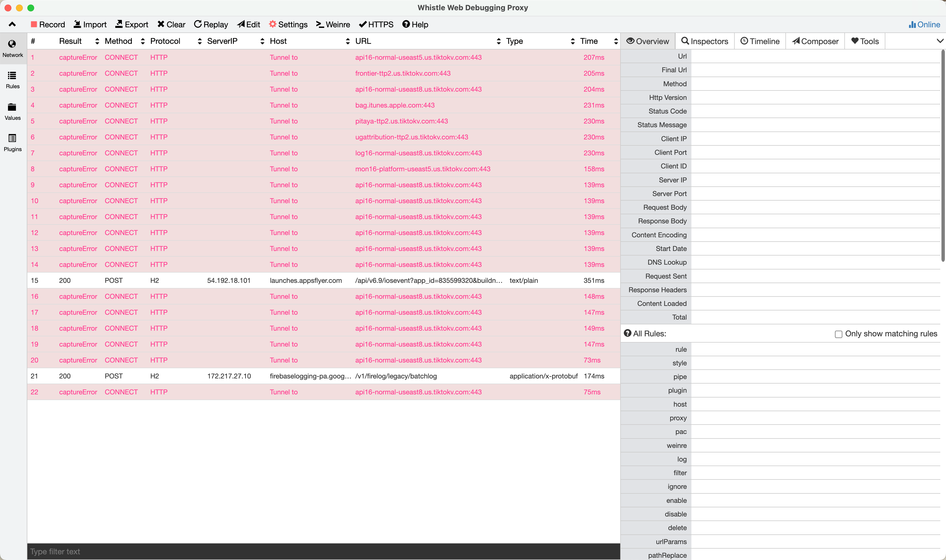Collapse the top toolbar with chevron

(12, 24)
